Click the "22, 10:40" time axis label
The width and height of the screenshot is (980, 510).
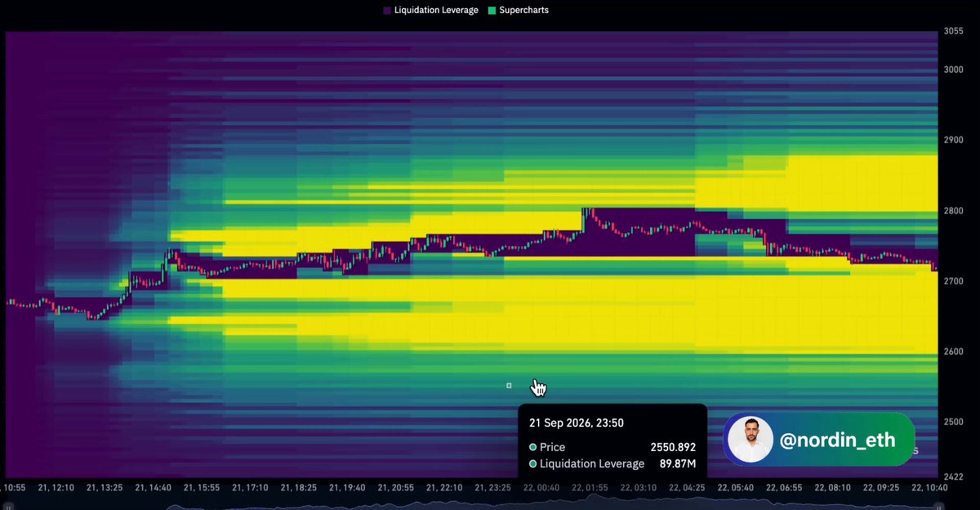coord(929,487)
